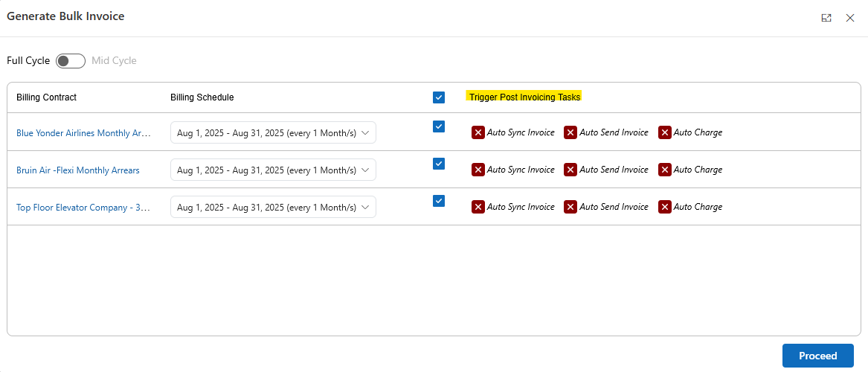Click the Trigger Post Invoicing Tasks header
The image size is (868, 372).
click(x=525, y=97)
